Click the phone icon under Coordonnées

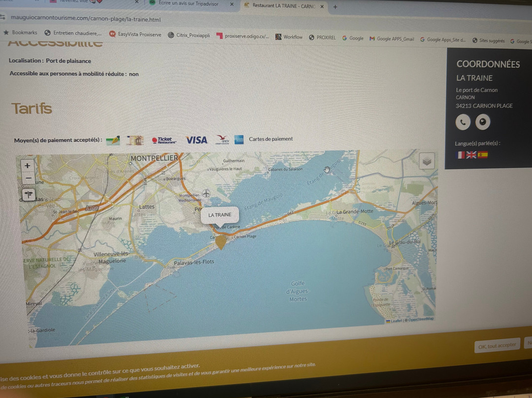tap(463, 122)
